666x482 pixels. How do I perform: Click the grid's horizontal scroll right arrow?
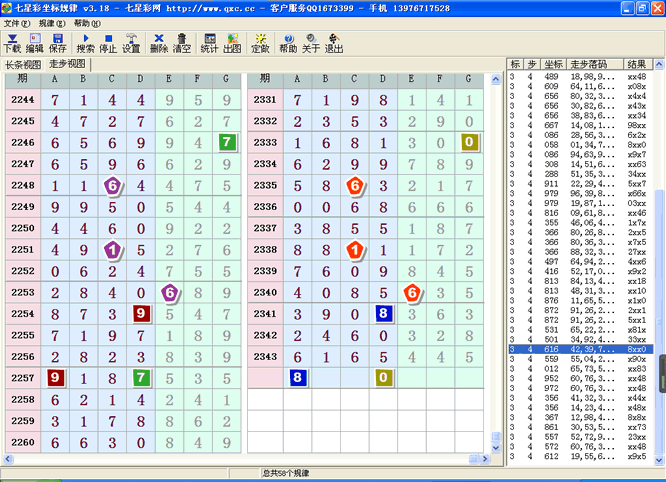pyautogui.click(x=485, y=459)
